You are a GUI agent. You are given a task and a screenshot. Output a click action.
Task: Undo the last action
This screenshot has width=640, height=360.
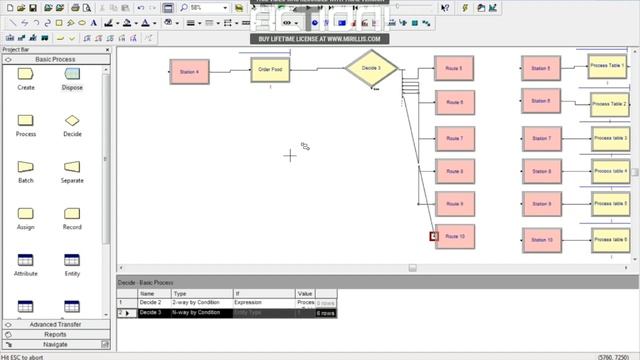click(x=141, y=8)
